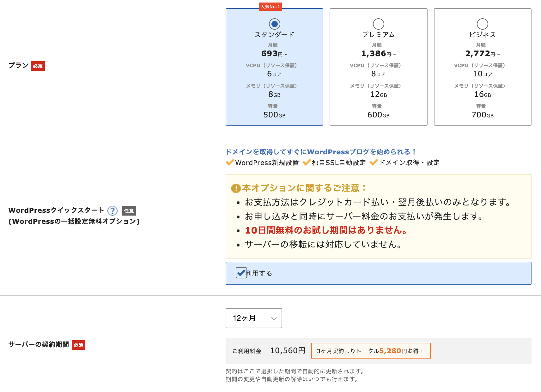
Task: Click the checkmark icon before 独自SSL自動設定
Action: [307, 162]
